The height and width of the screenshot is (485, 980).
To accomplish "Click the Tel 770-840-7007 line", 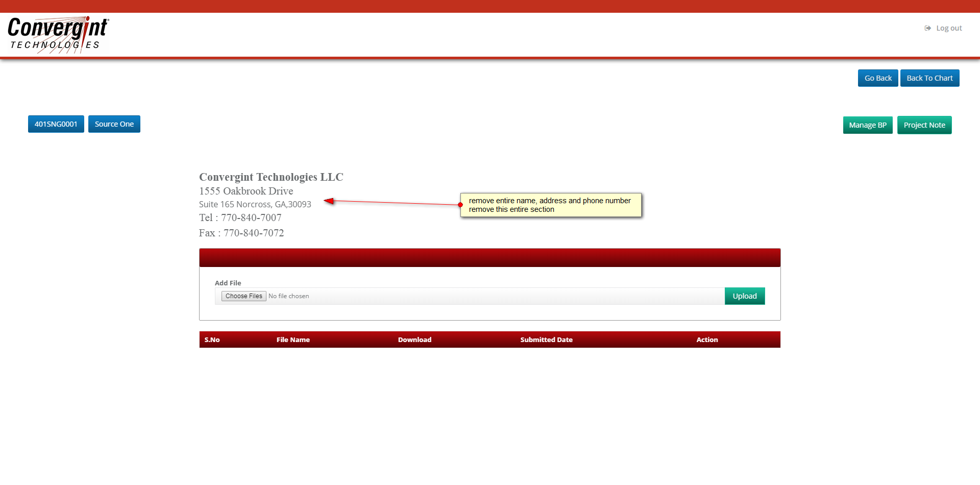I will point(240,217).
